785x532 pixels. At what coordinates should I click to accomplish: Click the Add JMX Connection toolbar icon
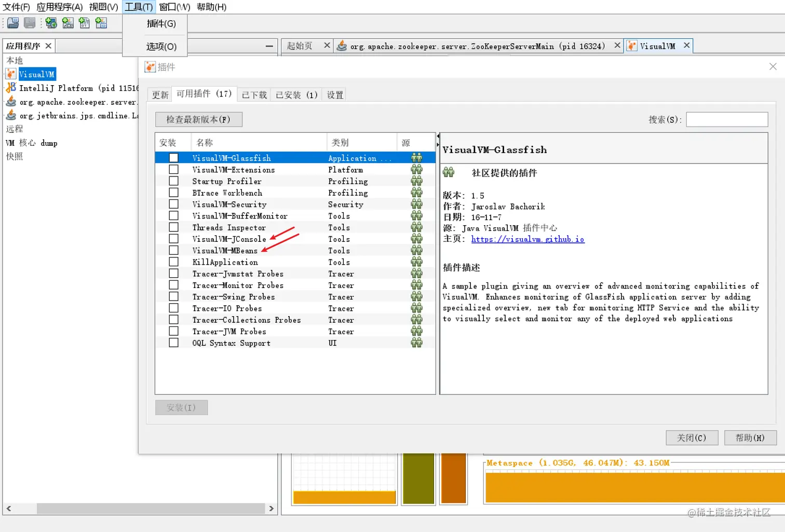point(67,23)
